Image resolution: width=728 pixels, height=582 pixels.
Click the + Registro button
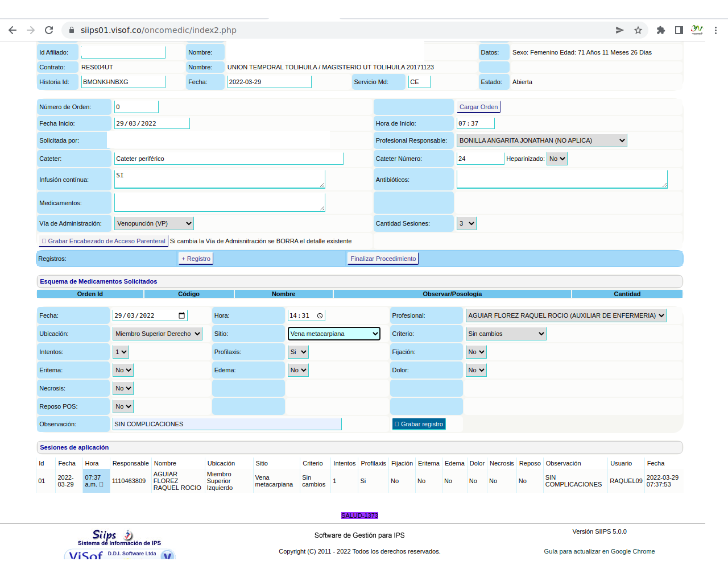pos(196,259)
